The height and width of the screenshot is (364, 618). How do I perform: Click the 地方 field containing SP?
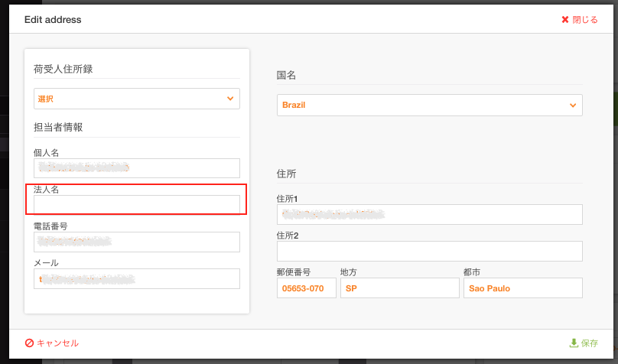click(400, 288)
